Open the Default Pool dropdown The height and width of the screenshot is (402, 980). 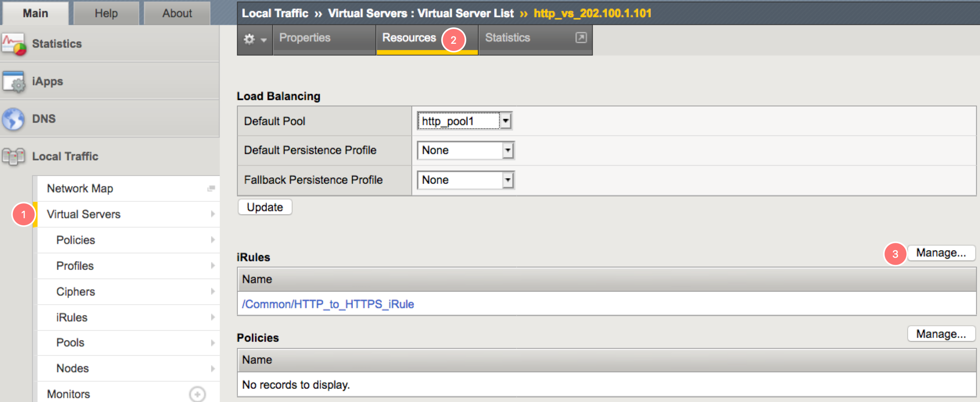click(506, 121)
